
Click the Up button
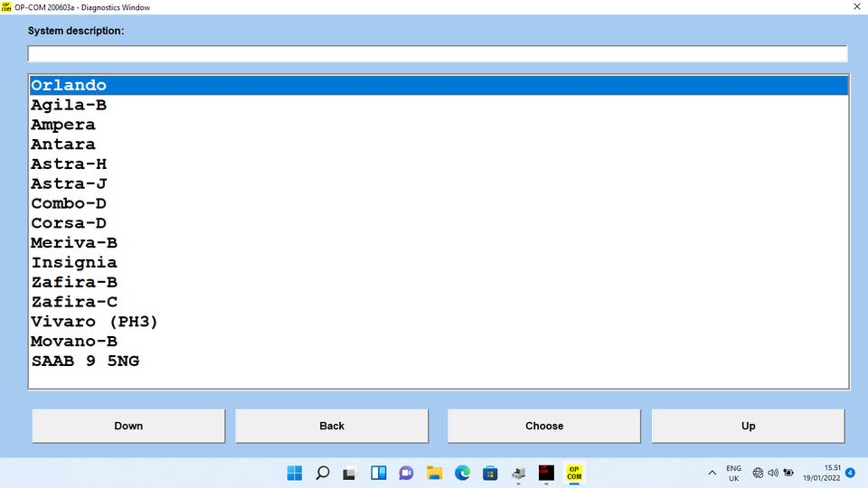click(748, 426)
